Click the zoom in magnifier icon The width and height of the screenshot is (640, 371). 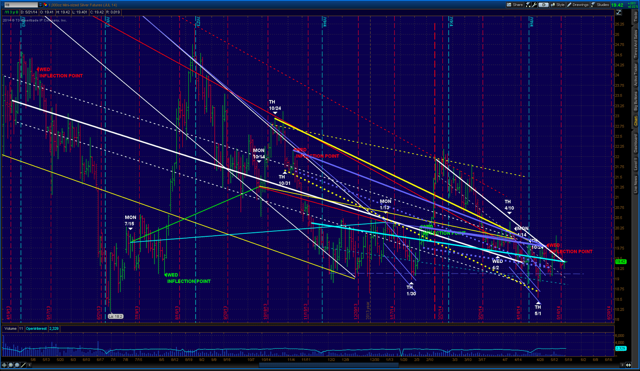(x=11, y=365)
